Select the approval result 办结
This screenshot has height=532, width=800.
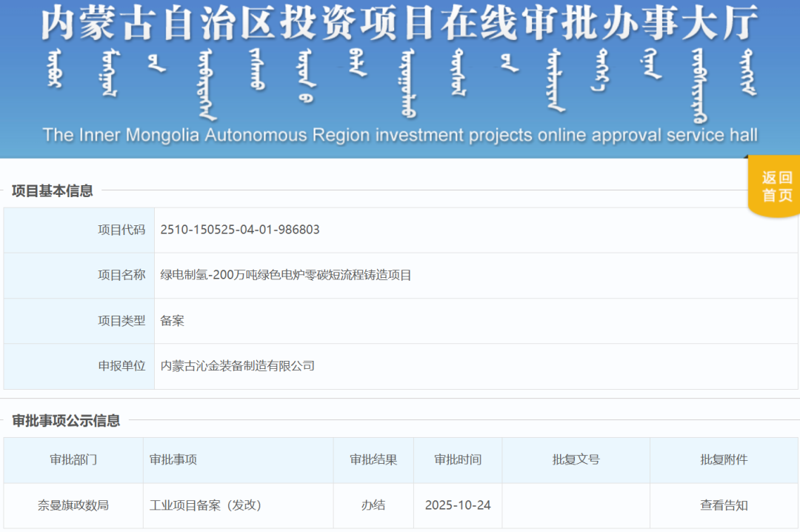point(373,505)
